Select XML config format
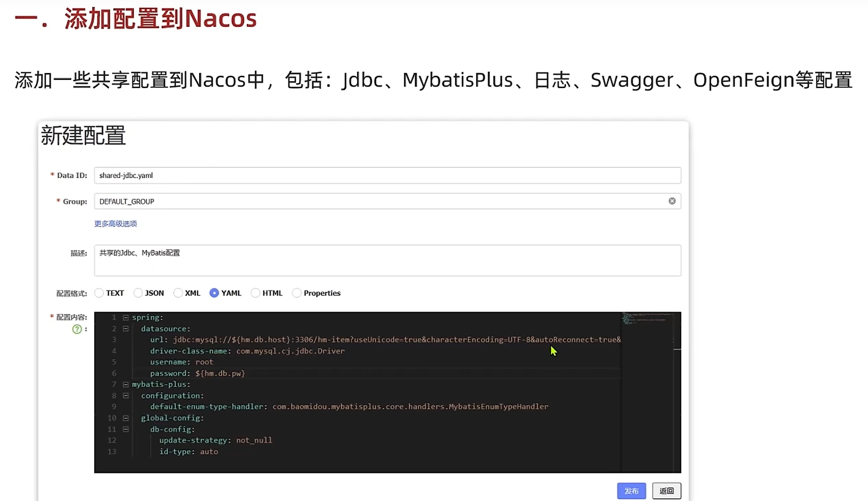The image size is (868, 501). (x=178, y=293)
